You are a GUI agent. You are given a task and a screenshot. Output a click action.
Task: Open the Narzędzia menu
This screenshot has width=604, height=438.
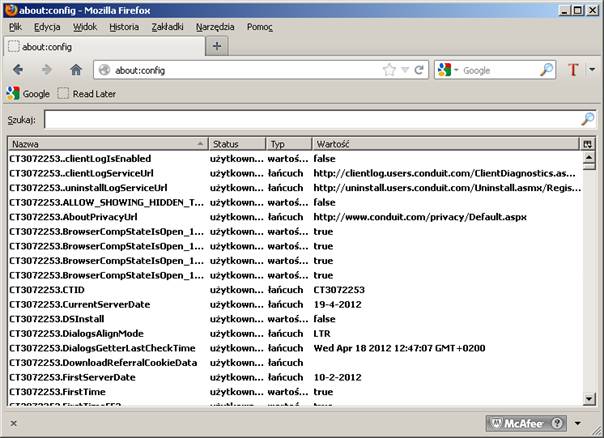pyautogui.click(x=215, y=27)
